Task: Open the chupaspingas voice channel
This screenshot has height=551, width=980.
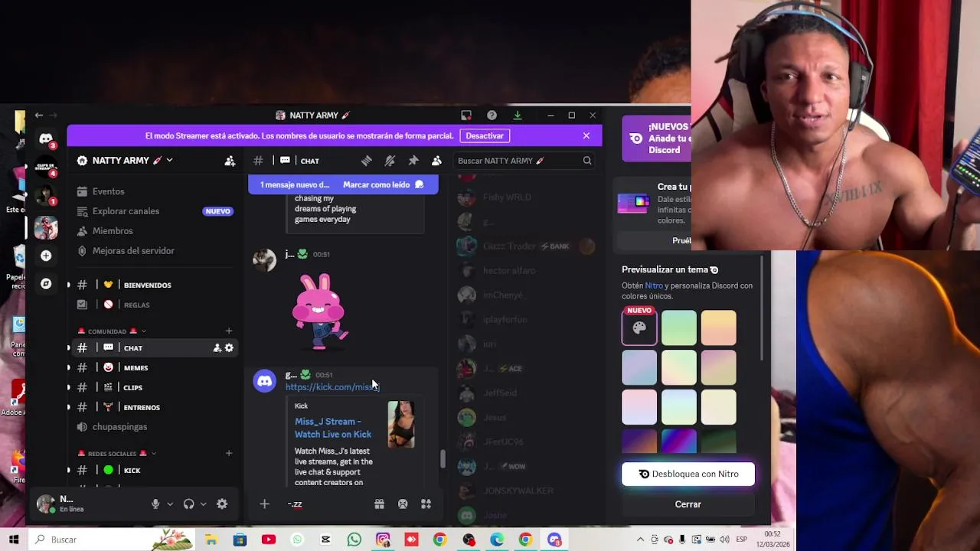Action: (x=154, y=427)
